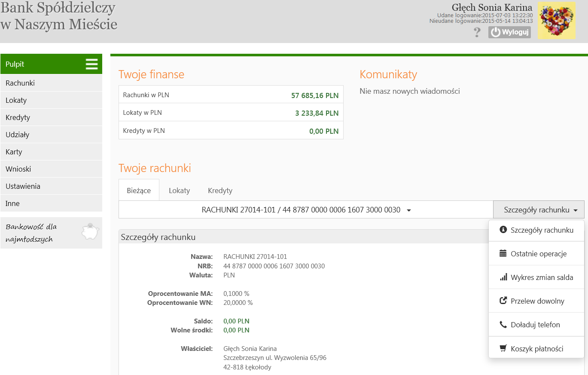Click the Lokaty w PLN row label
588x375 pixels.
[143, 113]
